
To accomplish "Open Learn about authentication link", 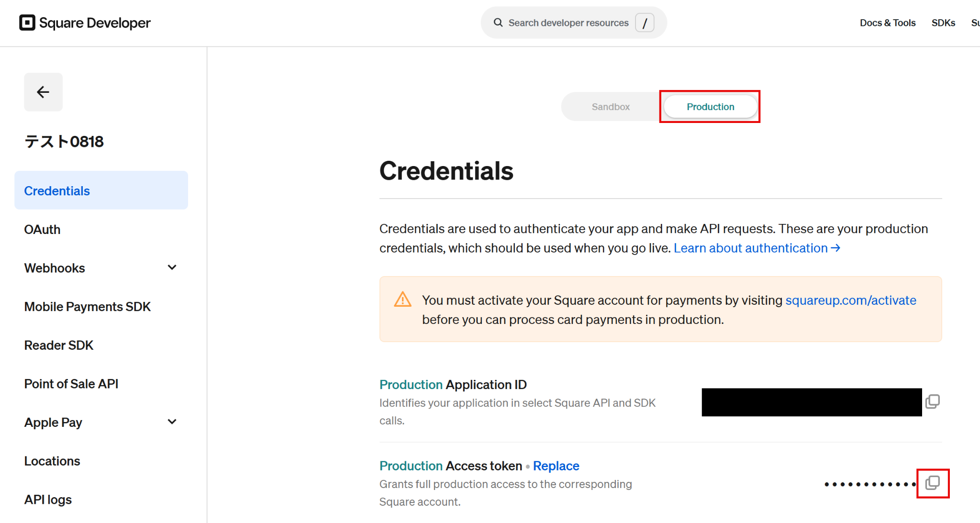I will click(757, 248).
